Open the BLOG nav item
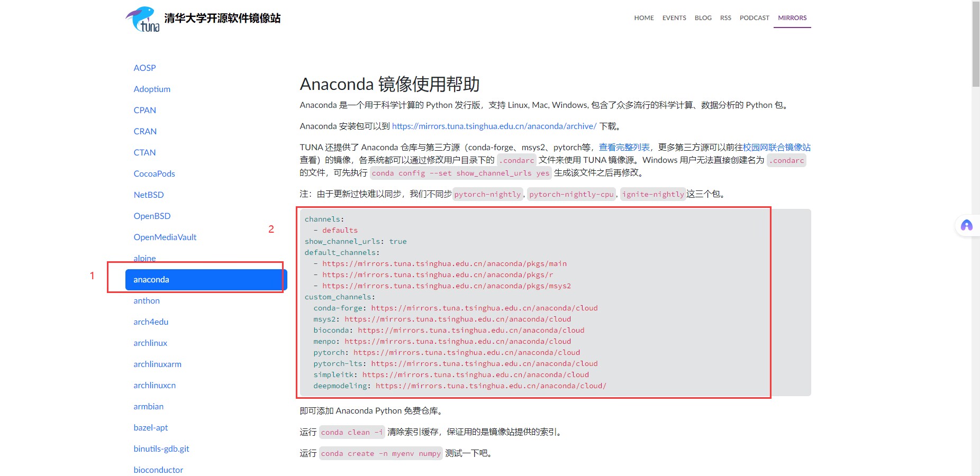 pyautogui.click(x=703, y=18)
